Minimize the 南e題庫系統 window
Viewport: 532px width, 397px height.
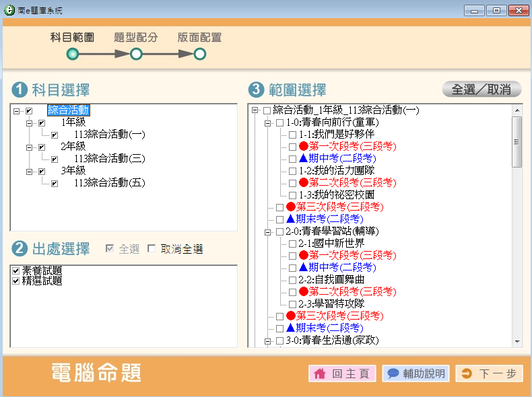point(474,11)
